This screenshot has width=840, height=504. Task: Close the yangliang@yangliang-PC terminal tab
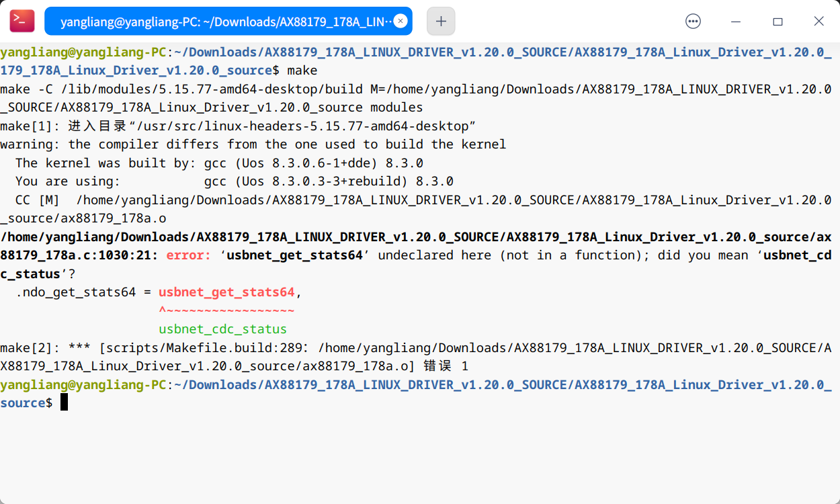[x=401, y=22]
